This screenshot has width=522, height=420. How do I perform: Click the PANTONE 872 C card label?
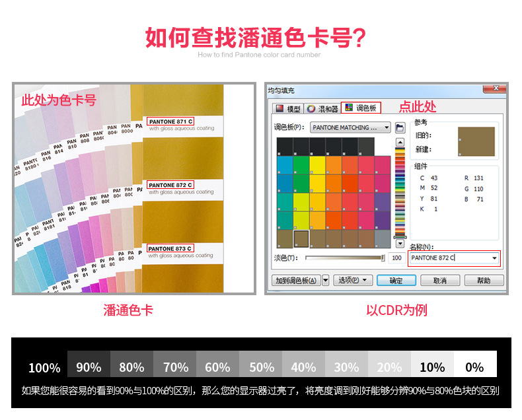point(170,185)
